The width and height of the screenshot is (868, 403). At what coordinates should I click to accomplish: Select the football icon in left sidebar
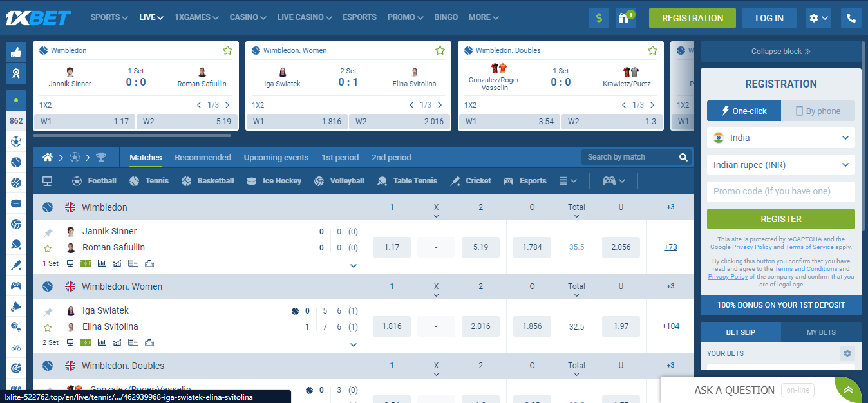pos(16,142)
